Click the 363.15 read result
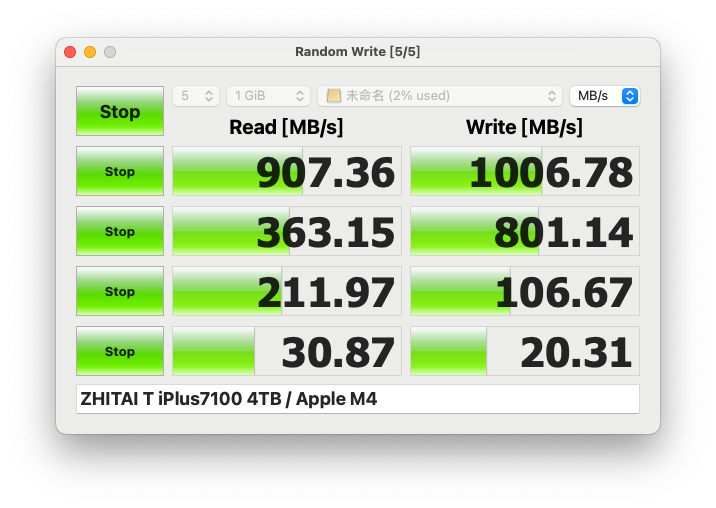Screen dimensions: 716x508 click(287, 231)
